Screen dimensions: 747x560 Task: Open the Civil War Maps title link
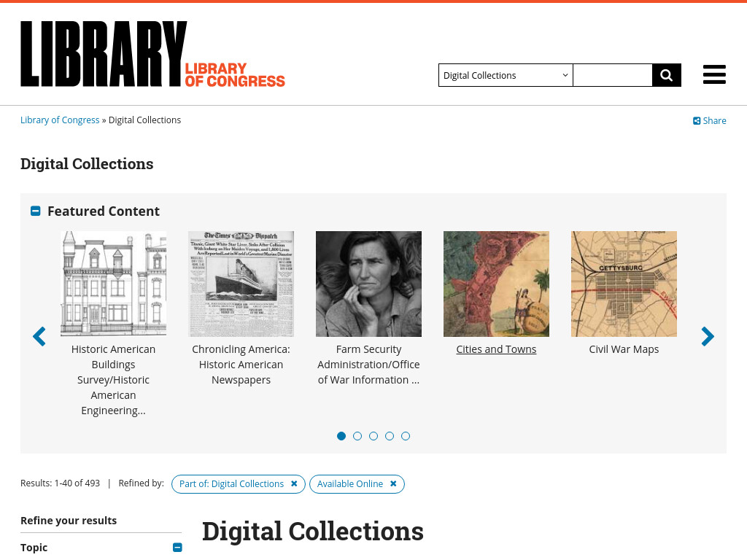[x=624, y=349]
